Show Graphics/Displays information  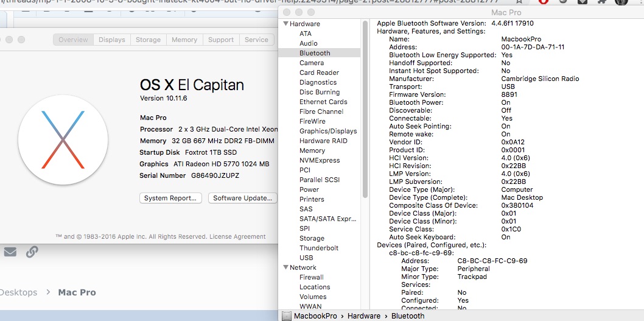[x=328, y=131]
